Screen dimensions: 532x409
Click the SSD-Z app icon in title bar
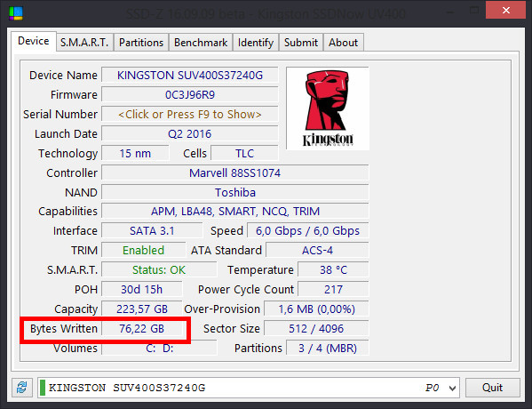coord(16,13)
